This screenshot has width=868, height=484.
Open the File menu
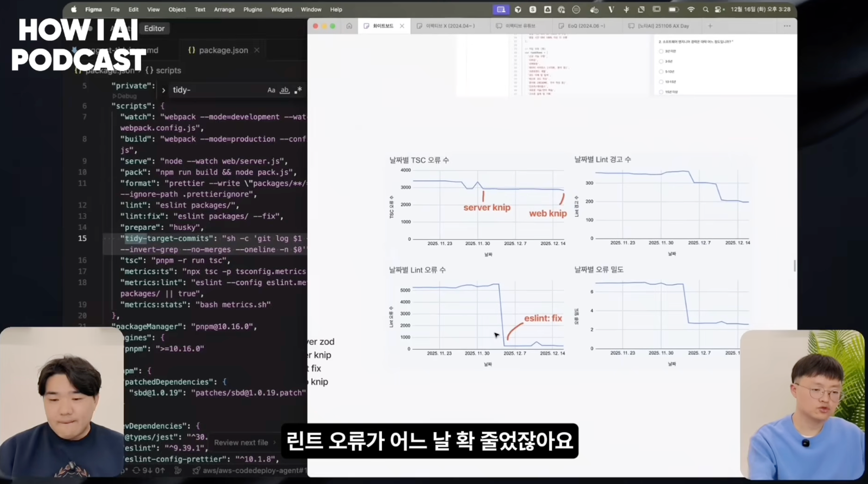tap(115, 9)
